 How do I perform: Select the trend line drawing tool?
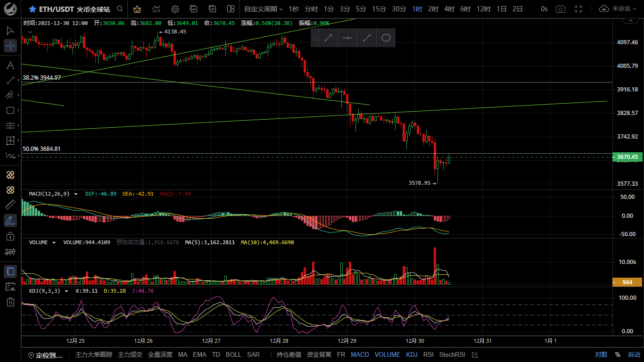[x=10, y=80]
